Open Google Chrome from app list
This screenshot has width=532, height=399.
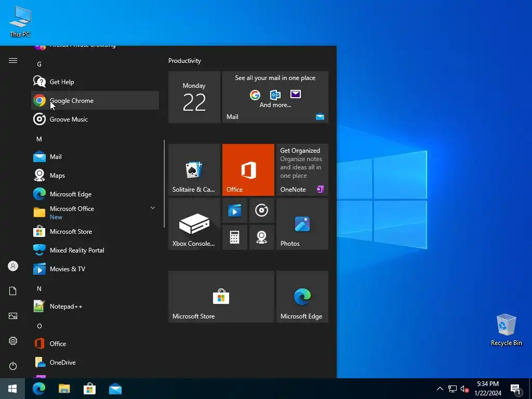pos(95,100)
